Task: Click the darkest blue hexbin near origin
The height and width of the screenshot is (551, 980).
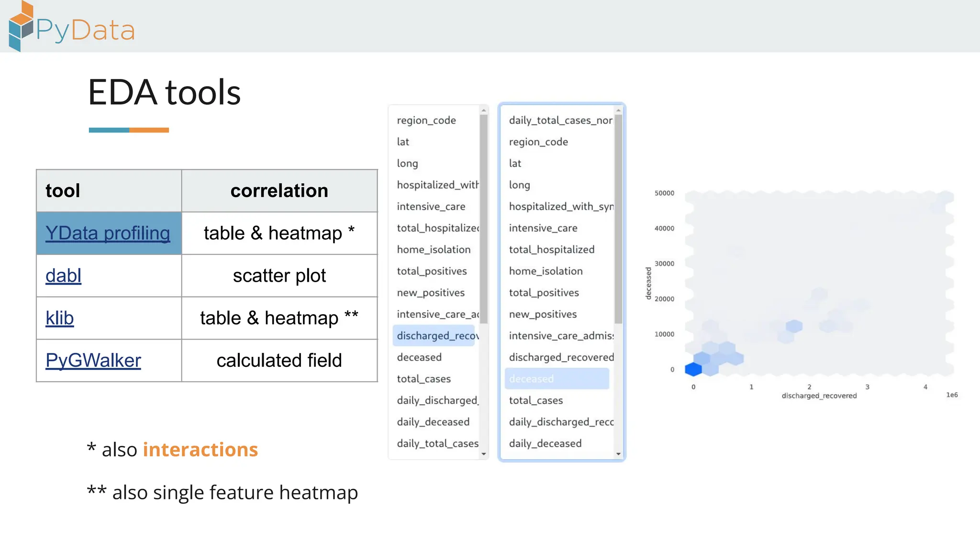Action: tap(693, 369)
